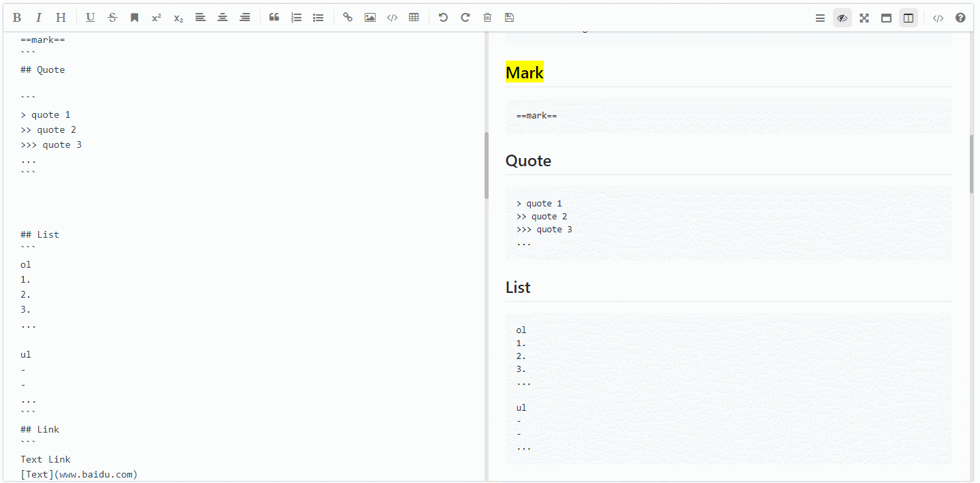Insert a table

(x=414, y=18)
